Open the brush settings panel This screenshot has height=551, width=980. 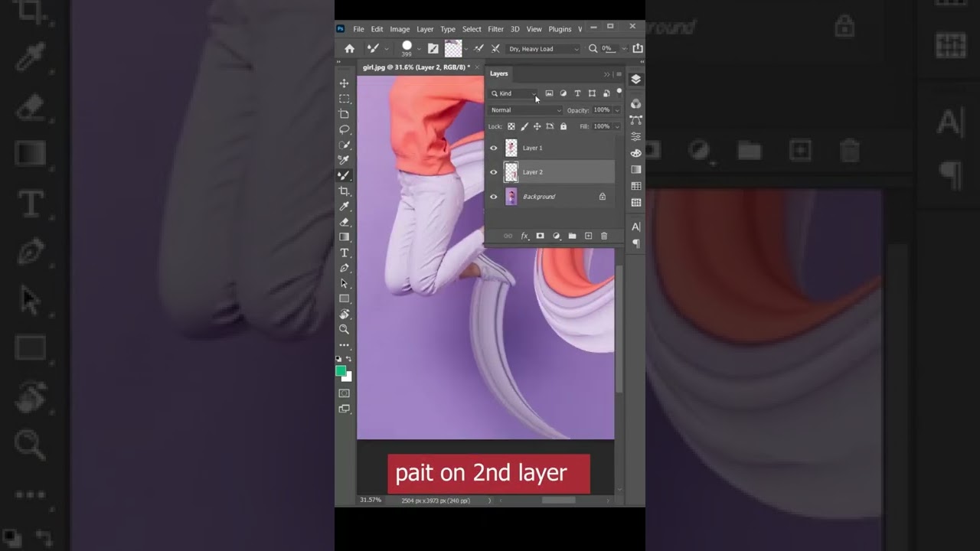pos(433,48)
